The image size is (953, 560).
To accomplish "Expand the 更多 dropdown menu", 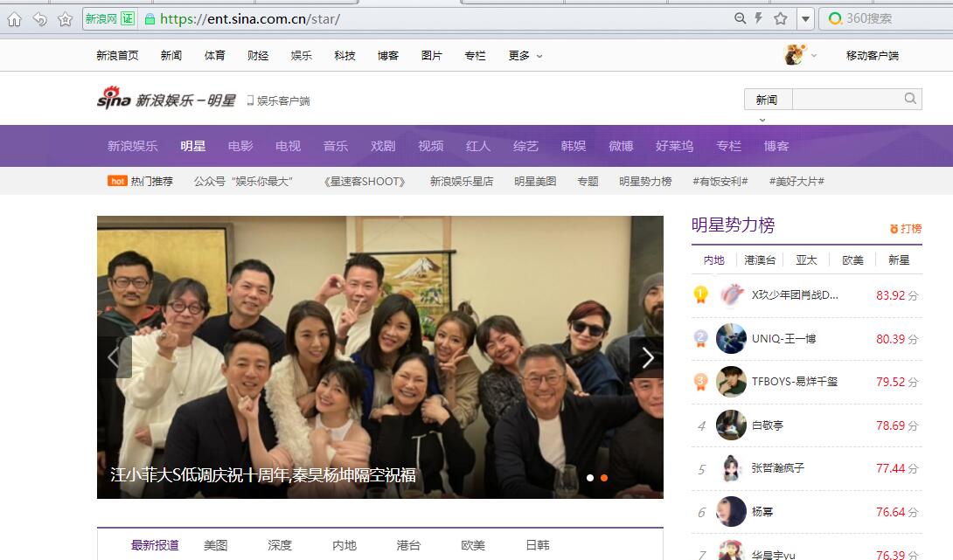I will 525,55.
